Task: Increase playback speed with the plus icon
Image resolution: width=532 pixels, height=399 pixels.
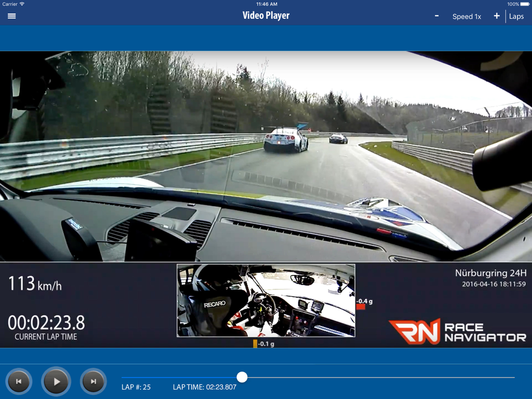Action: 496,16
